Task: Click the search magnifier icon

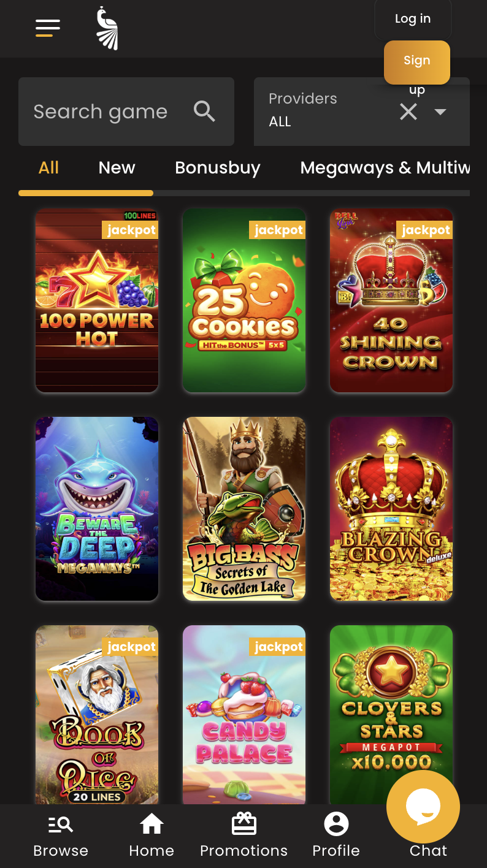Action: 204,112
